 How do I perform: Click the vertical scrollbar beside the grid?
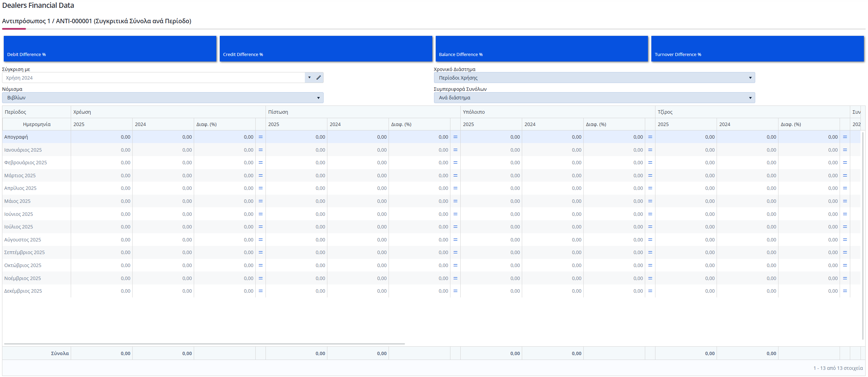[x=863, y=236]
